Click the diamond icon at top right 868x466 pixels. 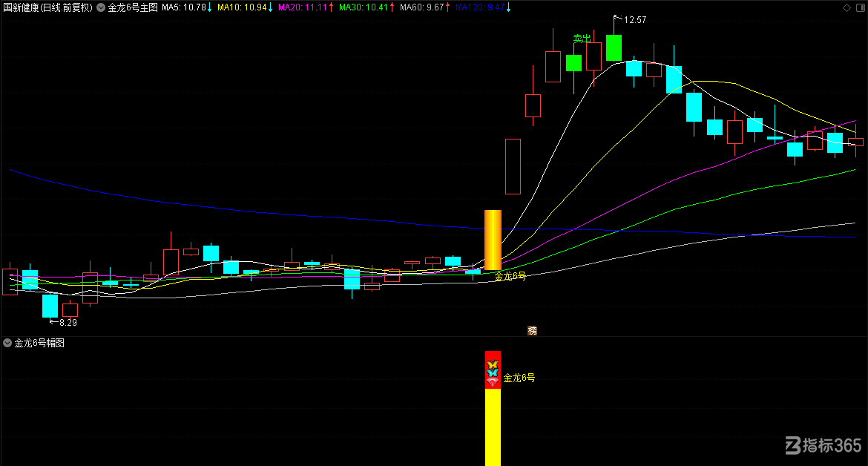(x=846, y=7)
